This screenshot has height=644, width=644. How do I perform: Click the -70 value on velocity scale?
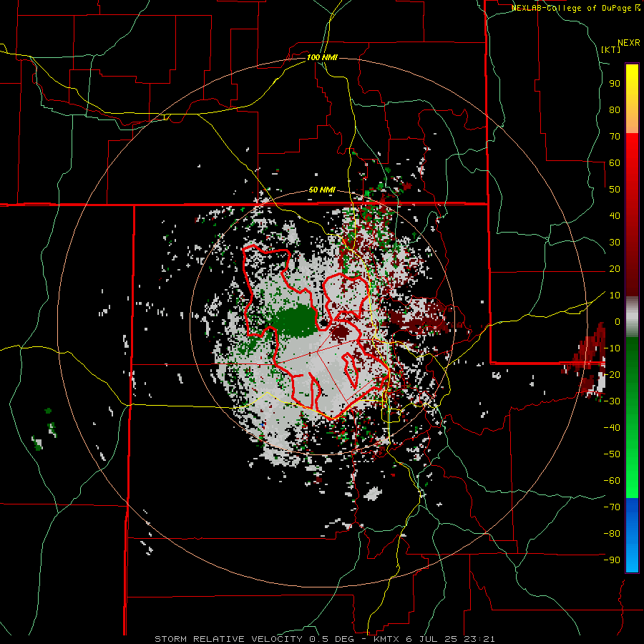point(612,507)
